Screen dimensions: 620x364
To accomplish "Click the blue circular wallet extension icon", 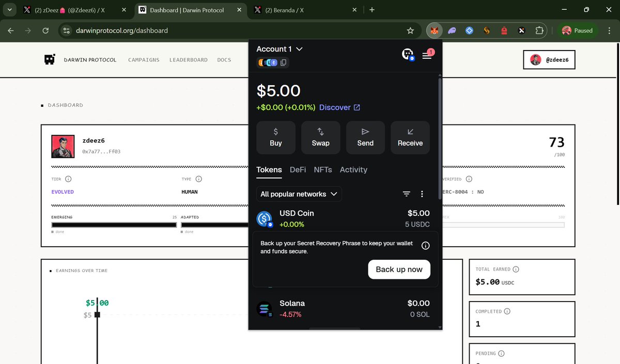I will (469, 30).
